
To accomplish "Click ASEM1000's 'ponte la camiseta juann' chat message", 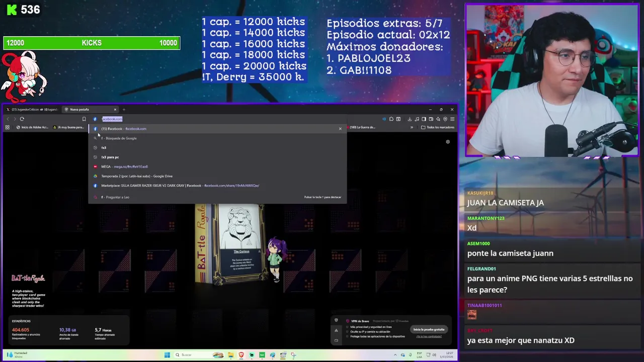I will (x=510, y=253).
